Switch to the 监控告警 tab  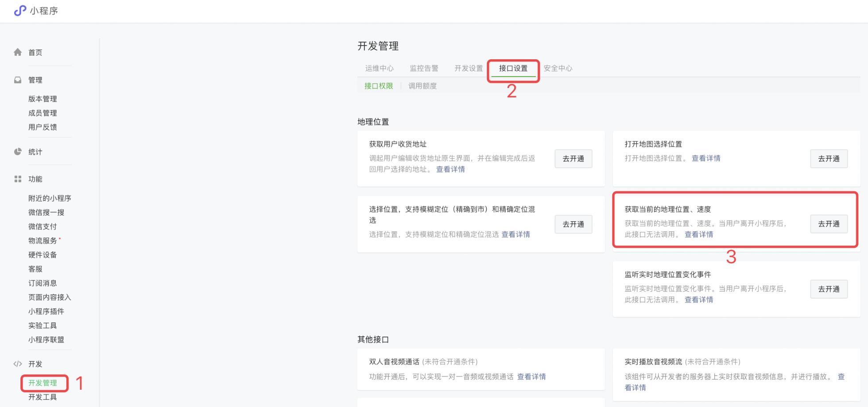(x=424, y=68)
